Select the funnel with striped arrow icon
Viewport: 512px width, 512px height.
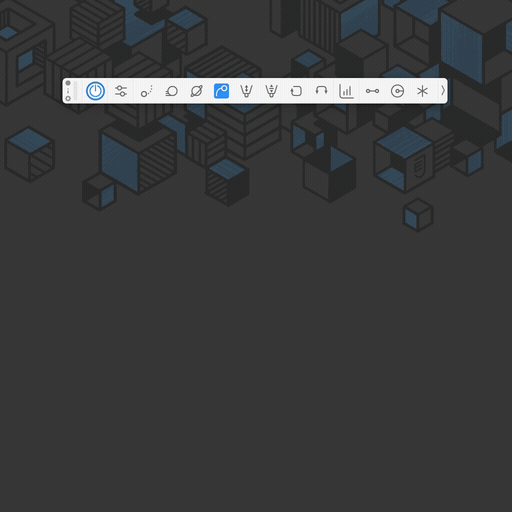tap(271, 91)
